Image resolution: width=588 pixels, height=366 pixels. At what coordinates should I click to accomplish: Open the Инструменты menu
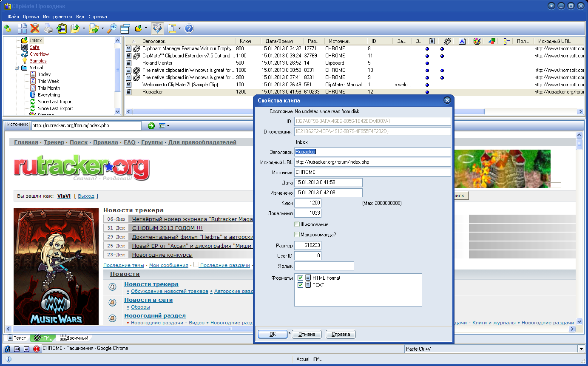point(57,17)
